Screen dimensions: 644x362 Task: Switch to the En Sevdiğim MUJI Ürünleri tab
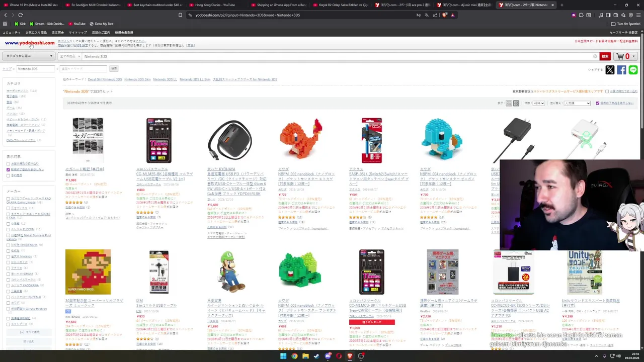coord(92,5)
